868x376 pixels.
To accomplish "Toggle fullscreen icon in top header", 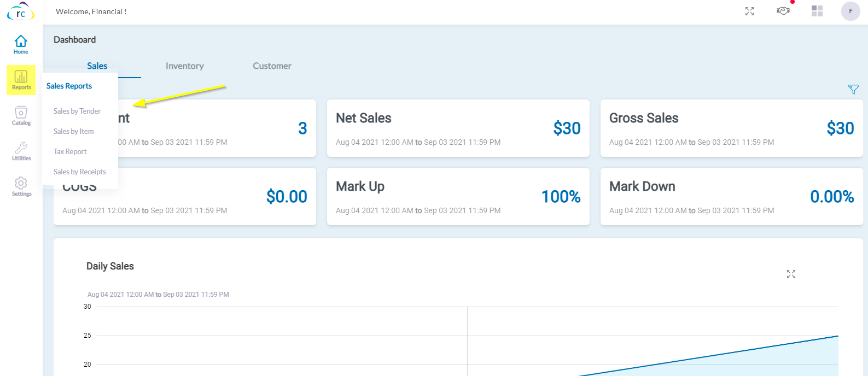I will point(749,11).
